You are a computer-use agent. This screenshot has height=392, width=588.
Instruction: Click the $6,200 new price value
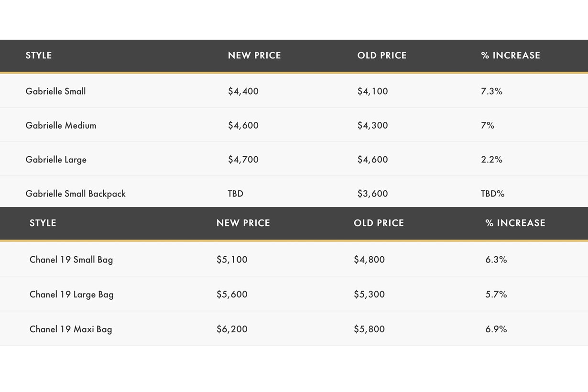point(232,329)
